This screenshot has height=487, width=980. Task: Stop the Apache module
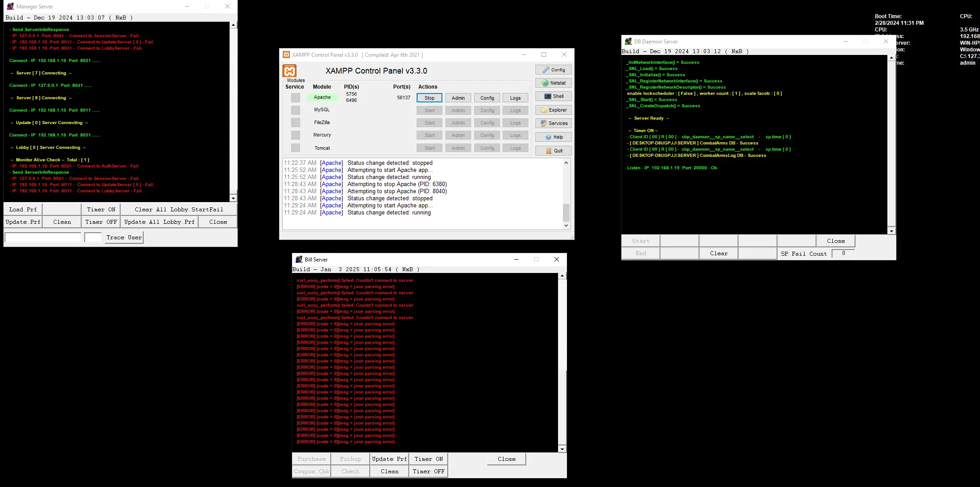[x=429, y=98]
